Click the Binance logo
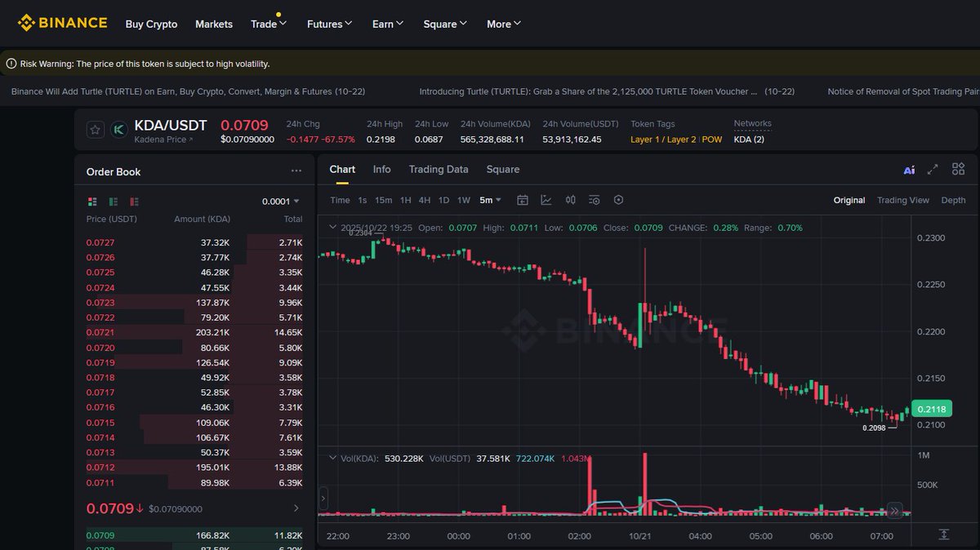This screenshot has height=550, width=980. [63, 23]
